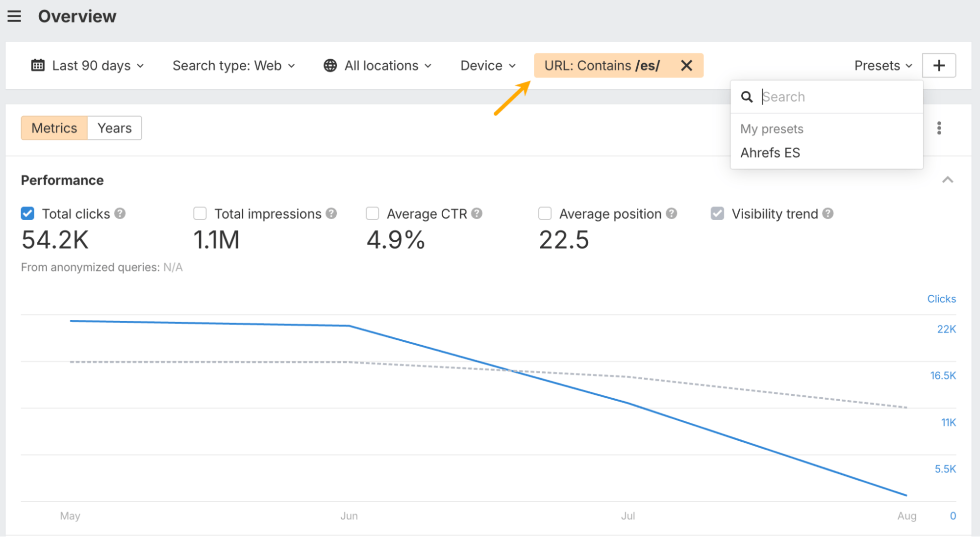The height and width of the screenshot is (537, 980).
Task: Open the All locations dropdown
Action: tap(377, 66)
